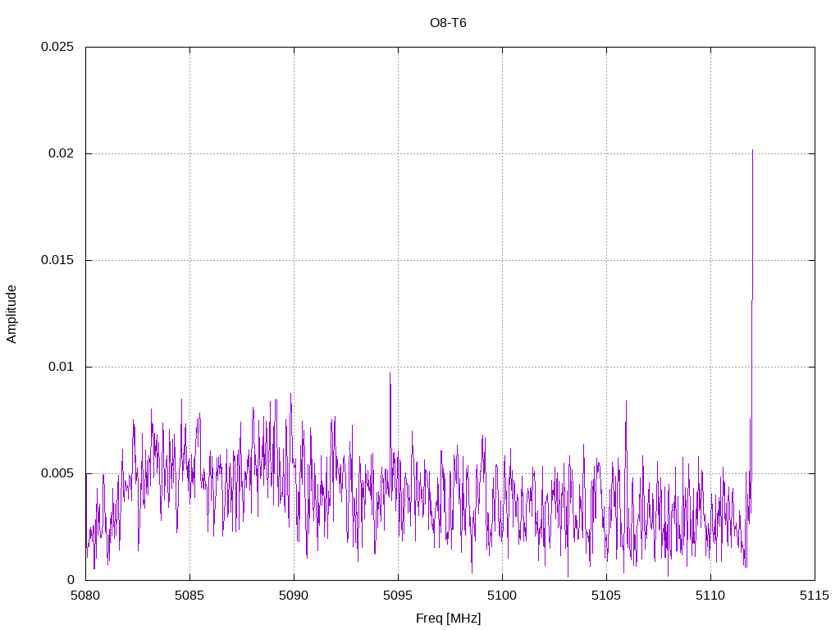Click the 5115 x-axis tick label

click(x=815, y=596)
